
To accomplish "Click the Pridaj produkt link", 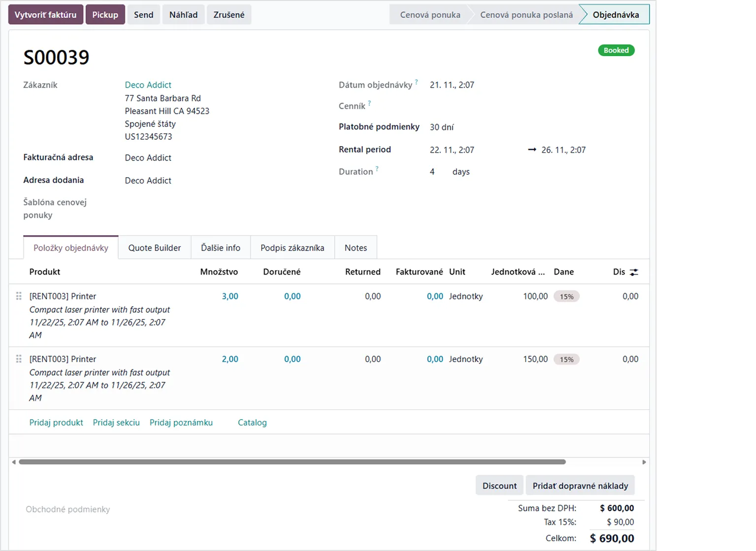I will tap(56, 423).
